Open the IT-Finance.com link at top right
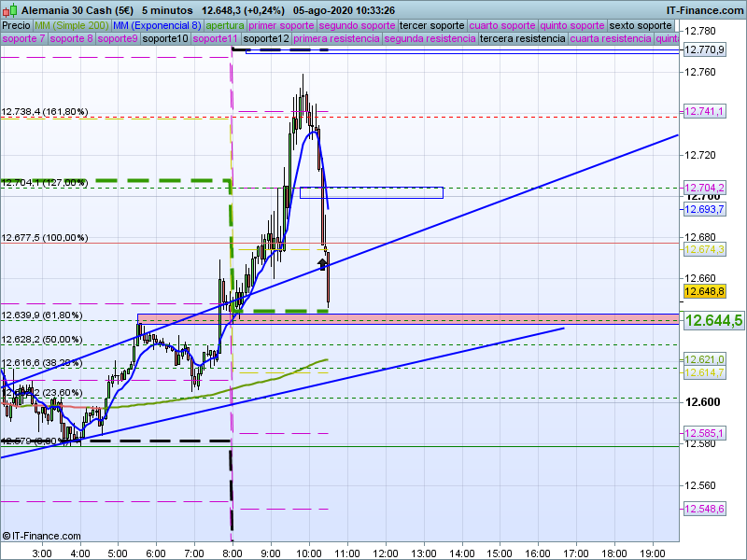 click(x=705, y=8)
